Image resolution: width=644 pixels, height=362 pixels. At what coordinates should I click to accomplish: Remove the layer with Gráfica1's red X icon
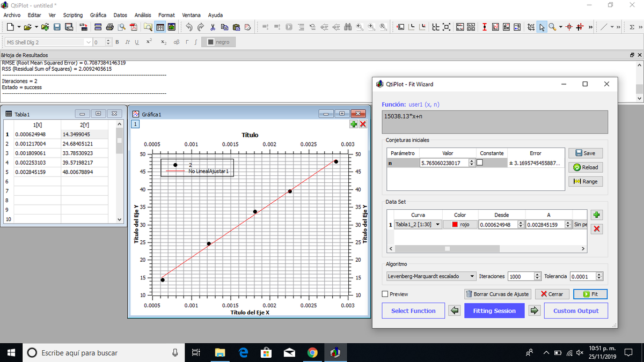pos(363,124)
